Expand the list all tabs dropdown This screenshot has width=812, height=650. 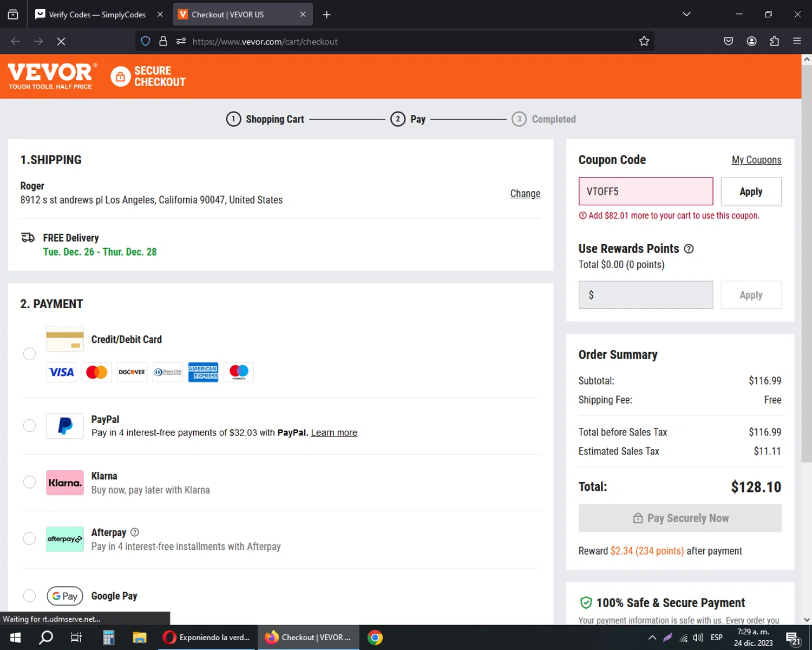tap(686, 14)
